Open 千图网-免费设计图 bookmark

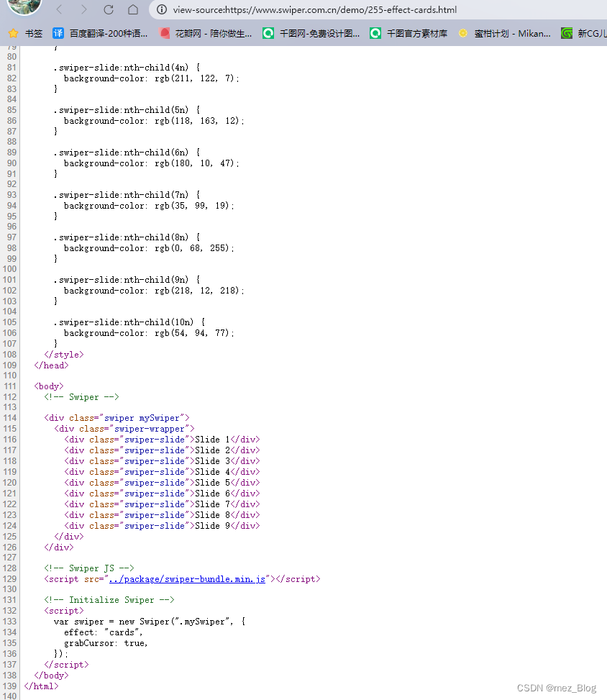pos(311,34)
